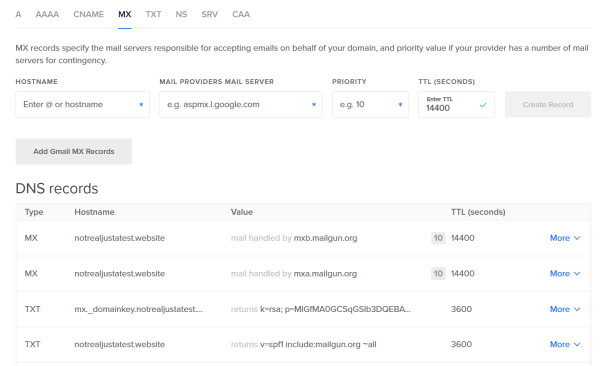The height and width of the screenshot is (366, 600).
Task: Open the NS tab
Action: (x=181, y=14)
